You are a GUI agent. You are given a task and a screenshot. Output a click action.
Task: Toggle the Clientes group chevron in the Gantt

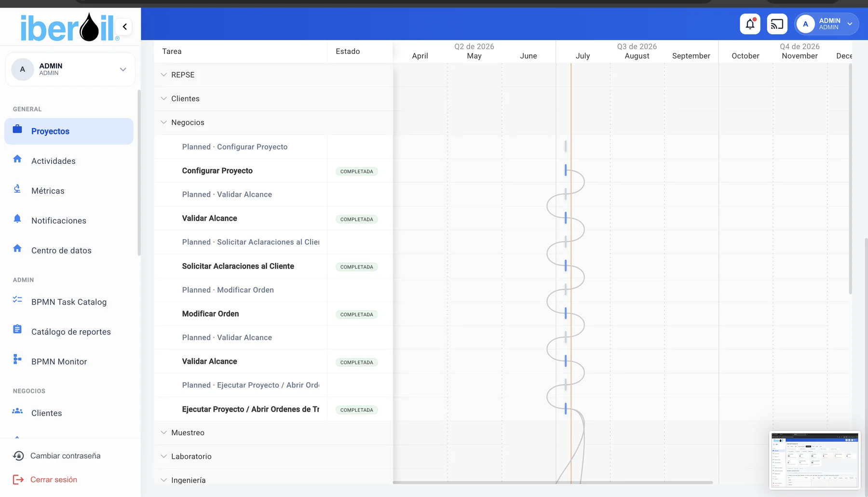click(x=164, y=98)
